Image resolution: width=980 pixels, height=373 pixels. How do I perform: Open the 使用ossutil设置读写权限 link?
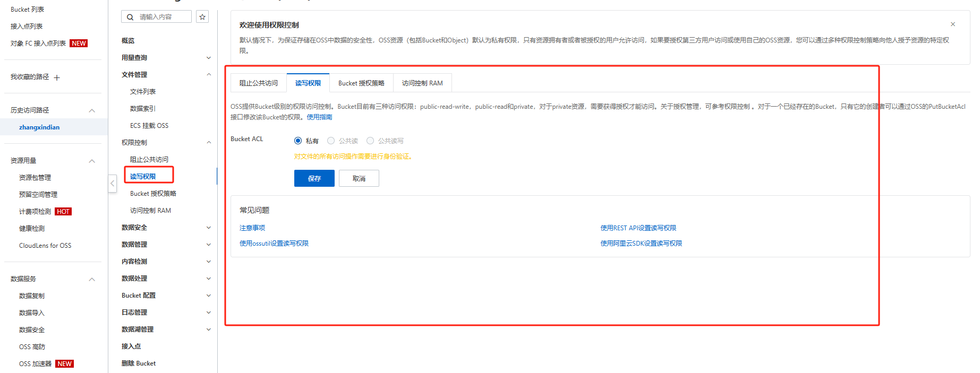point(274,244)
